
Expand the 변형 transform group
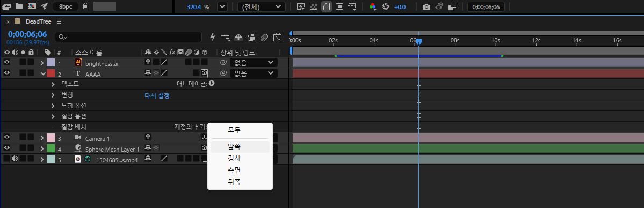tap(53, 95)
